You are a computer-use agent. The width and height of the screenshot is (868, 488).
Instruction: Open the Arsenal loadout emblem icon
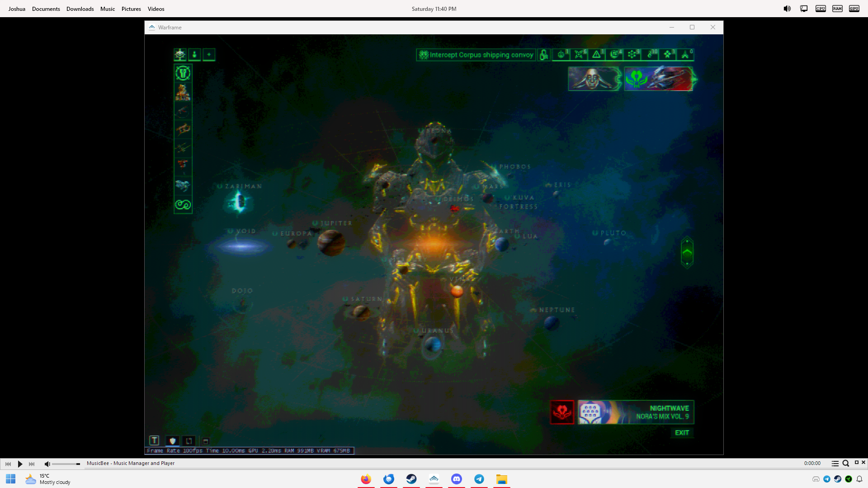click(x=183, y=73)
